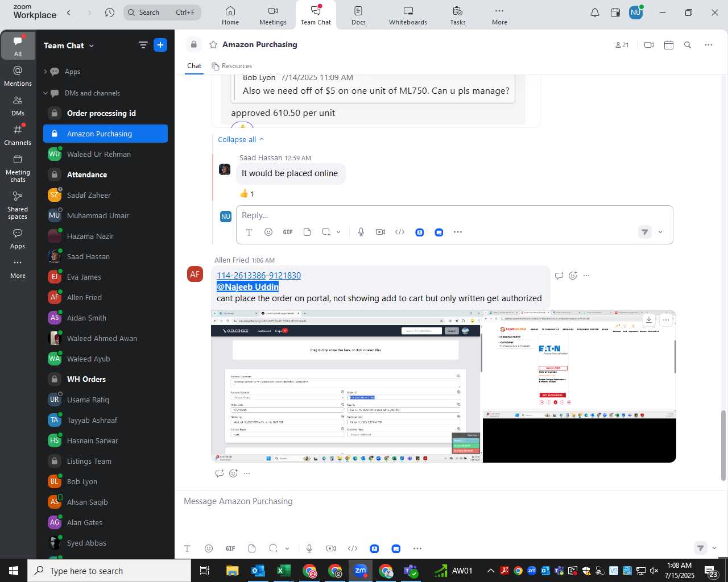Go back using the left arrow
The height and width of the screenshot is (582, 728).
pyautogui.click(x=69, y=13)
